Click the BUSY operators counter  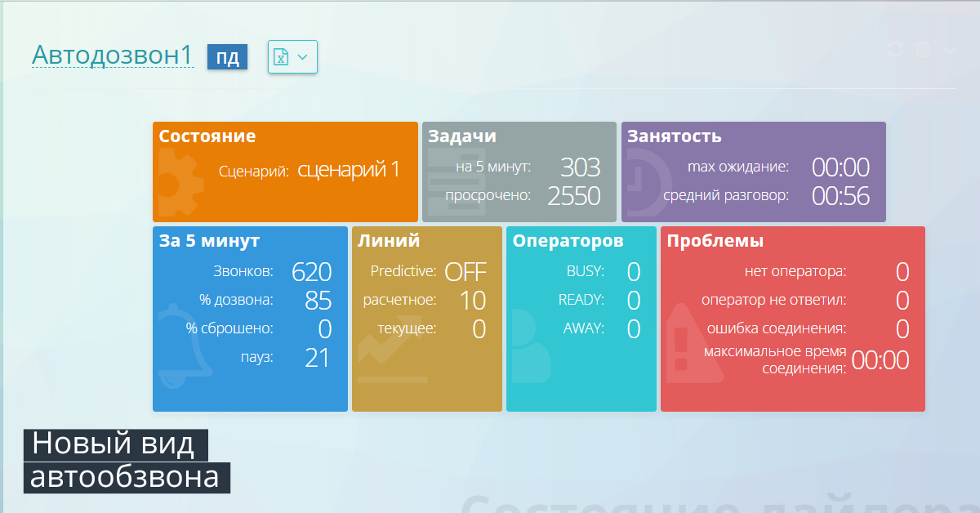point(634,271)
